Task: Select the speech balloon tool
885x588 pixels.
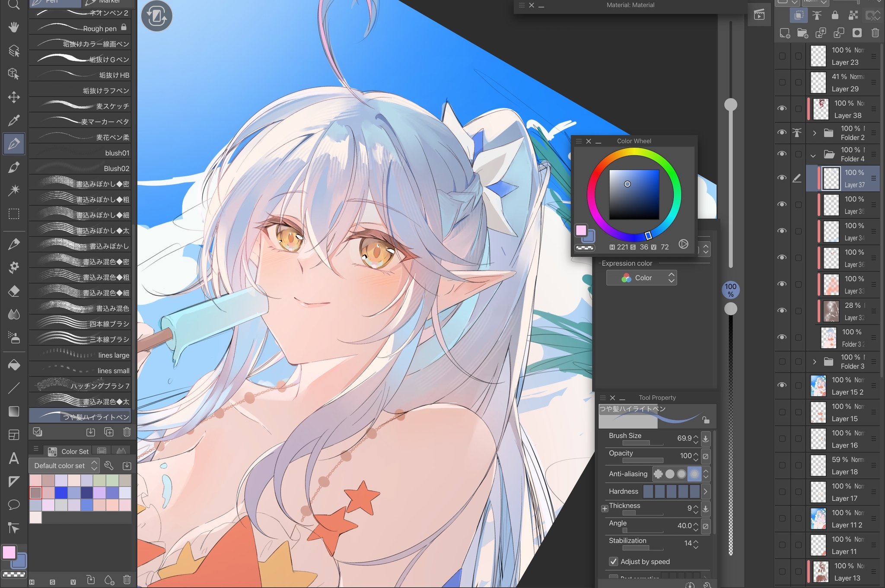Action: (x=14, y=505)
